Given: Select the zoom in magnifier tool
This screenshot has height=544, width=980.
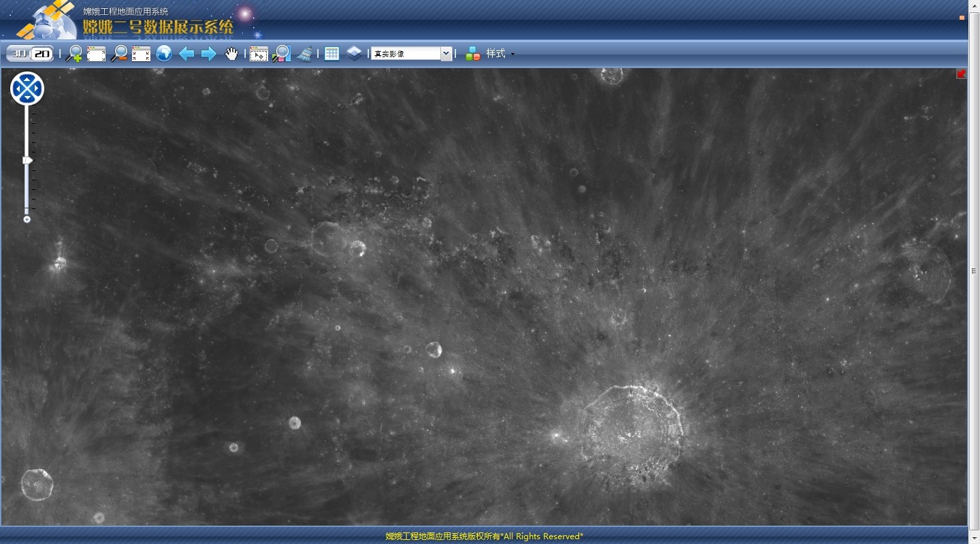Looking at the screenshot, I should tap(73, 54).
